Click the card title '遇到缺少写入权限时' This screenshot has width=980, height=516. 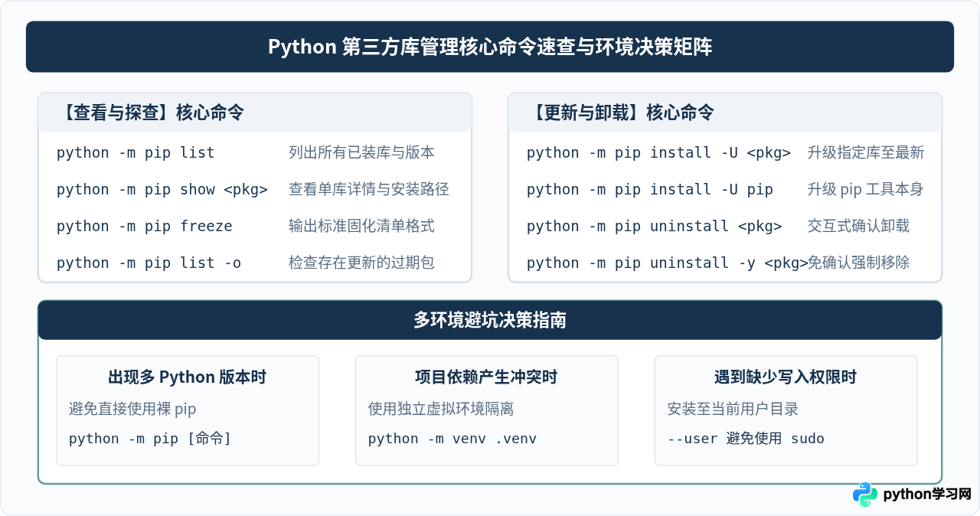pyautogui.click(x=786, y=377)
